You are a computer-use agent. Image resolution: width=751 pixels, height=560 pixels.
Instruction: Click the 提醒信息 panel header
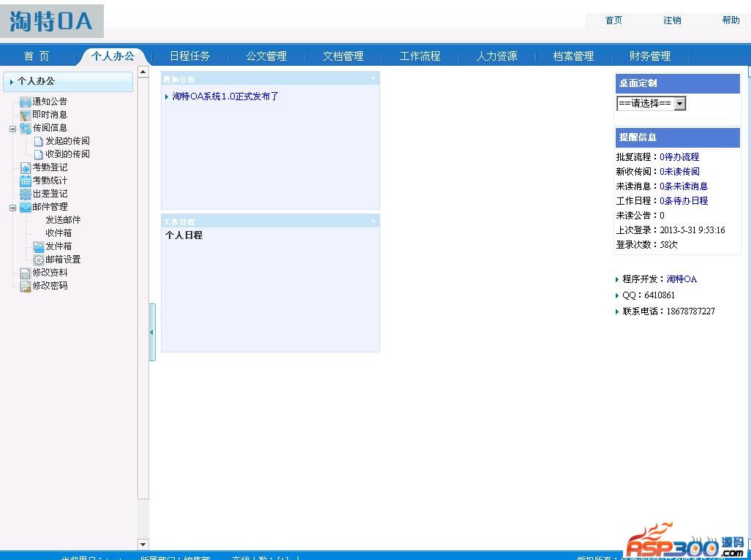pyautogui.click(x=677, y=137)
